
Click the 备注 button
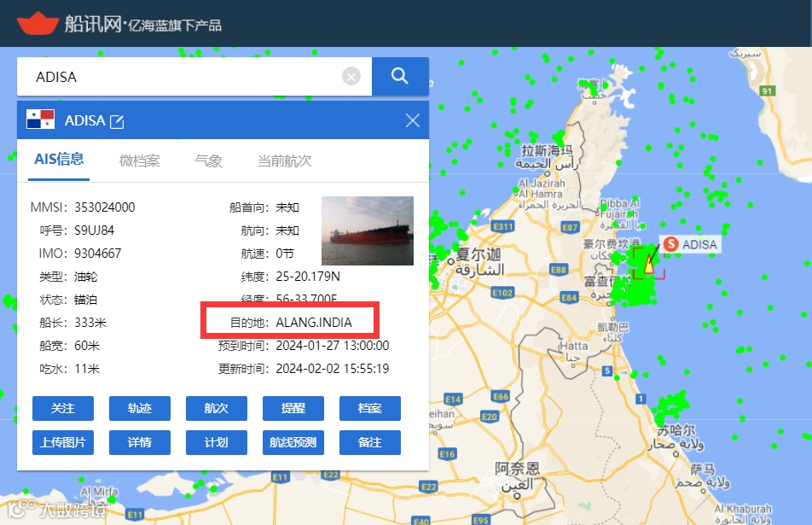(x=370, y=442)
